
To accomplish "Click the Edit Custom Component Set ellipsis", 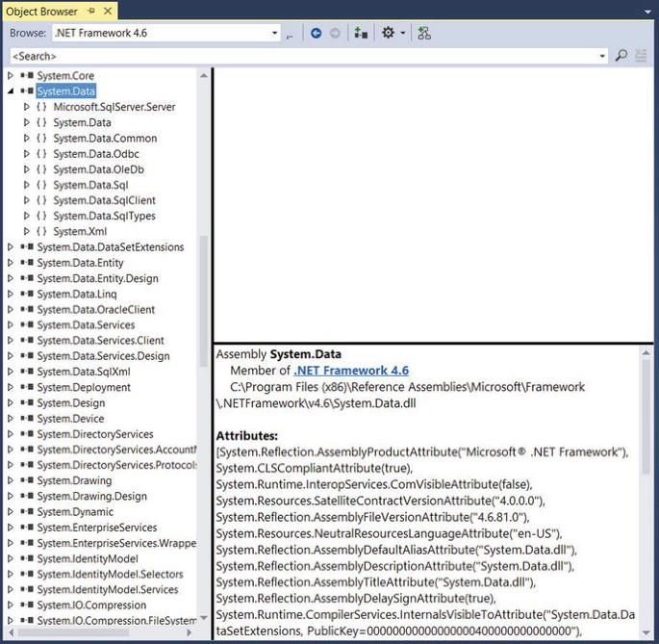I will point(290,34).
